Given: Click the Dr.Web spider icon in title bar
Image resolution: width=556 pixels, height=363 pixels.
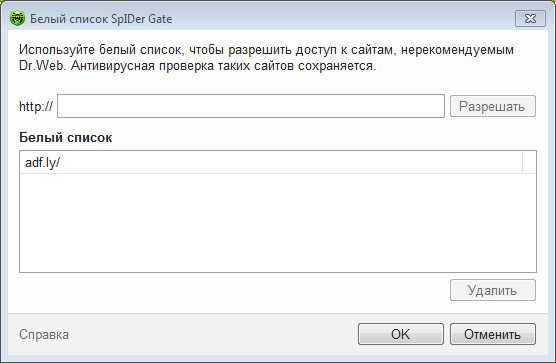Looking at the screenshot, I should coord(17,18).
